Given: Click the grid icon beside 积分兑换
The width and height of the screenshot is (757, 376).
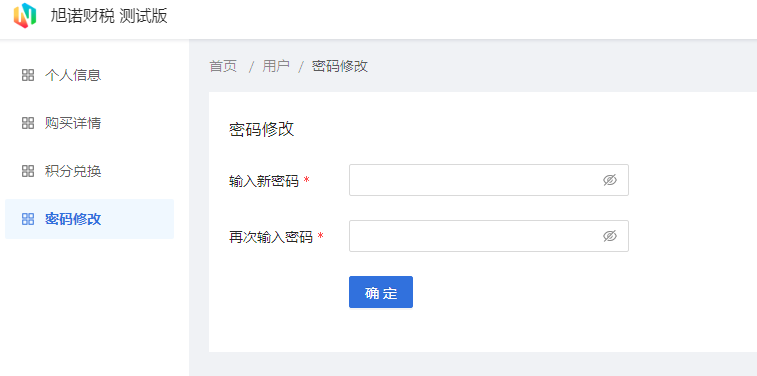Looking at the screenshot, I should (x=28, y=171).
